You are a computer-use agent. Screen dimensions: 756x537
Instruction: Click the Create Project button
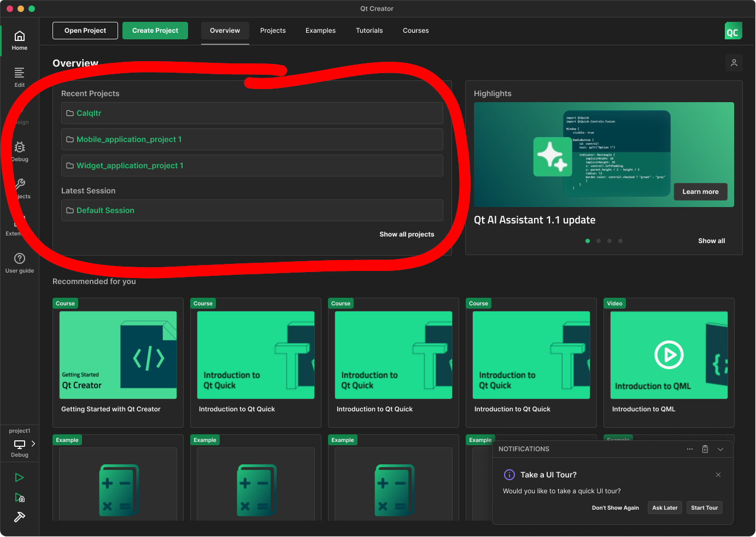155,31
